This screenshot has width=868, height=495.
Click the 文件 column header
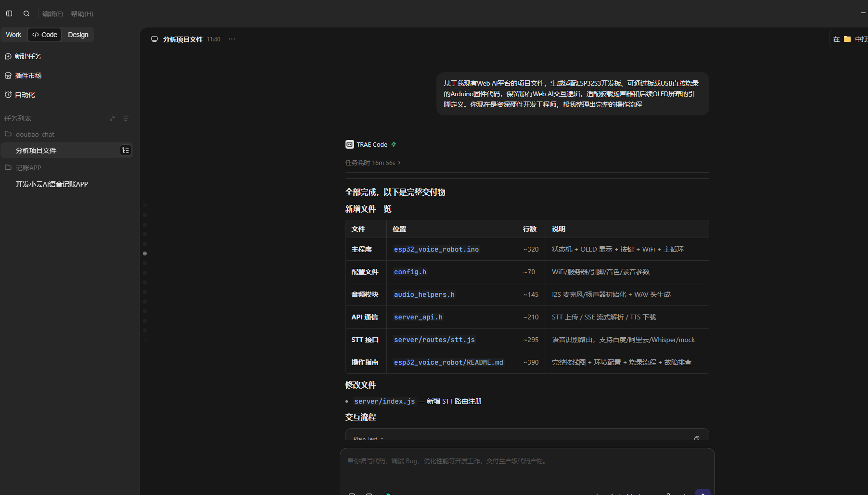(358, 229)
